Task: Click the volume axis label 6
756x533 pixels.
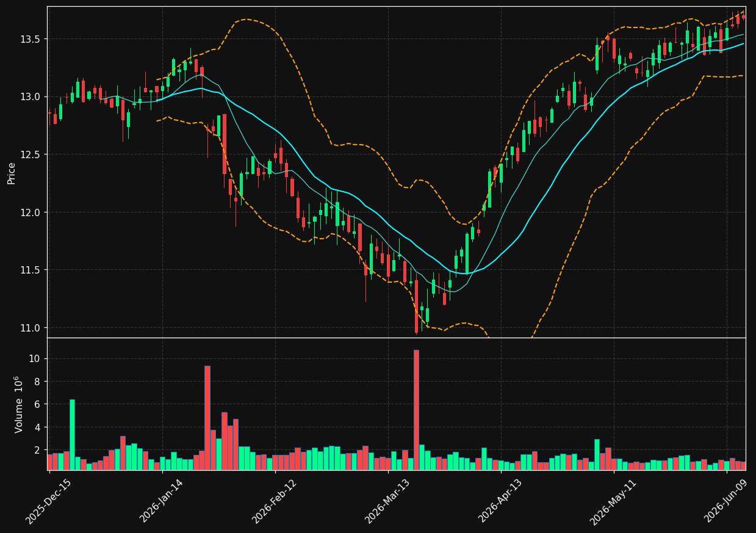Action: coord(38,404)
